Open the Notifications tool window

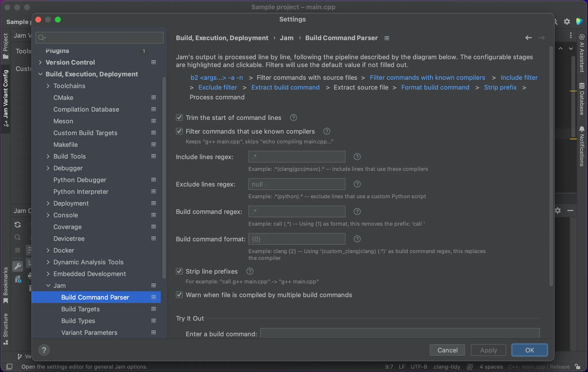pyautogui.click(x=582, y=146)
